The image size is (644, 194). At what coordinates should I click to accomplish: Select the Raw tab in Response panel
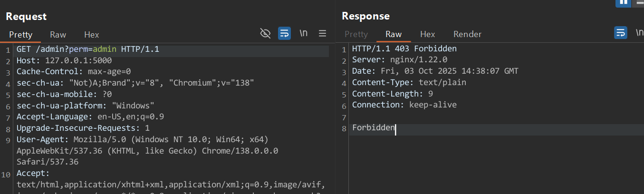tap(394, 34)
